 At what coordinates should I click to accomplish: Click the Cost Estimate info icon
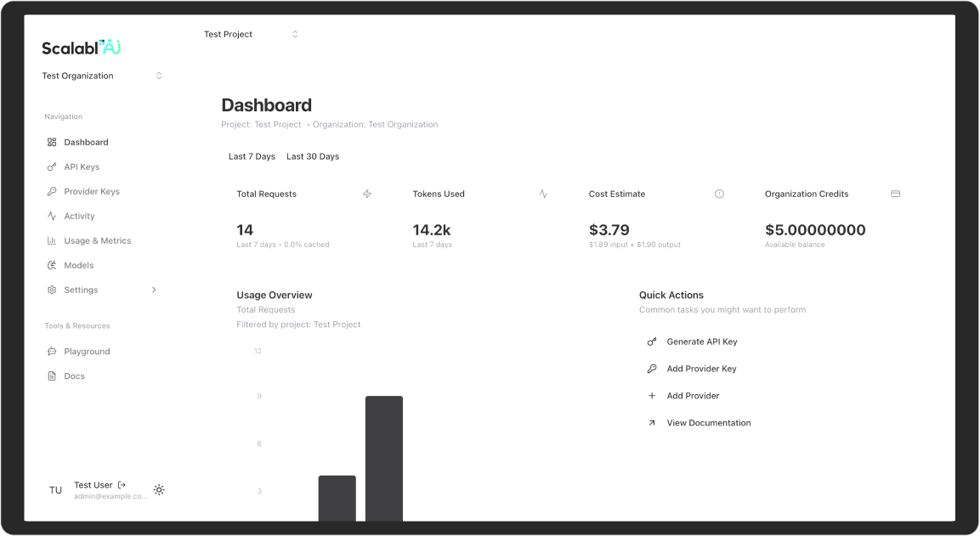(x=719, y=194)
